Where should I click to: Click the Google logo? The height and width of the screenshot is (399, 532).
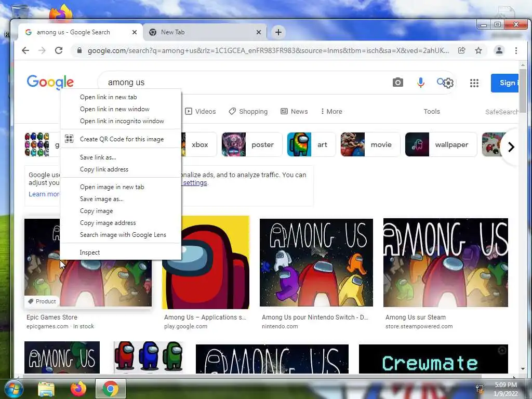[50, 82]
